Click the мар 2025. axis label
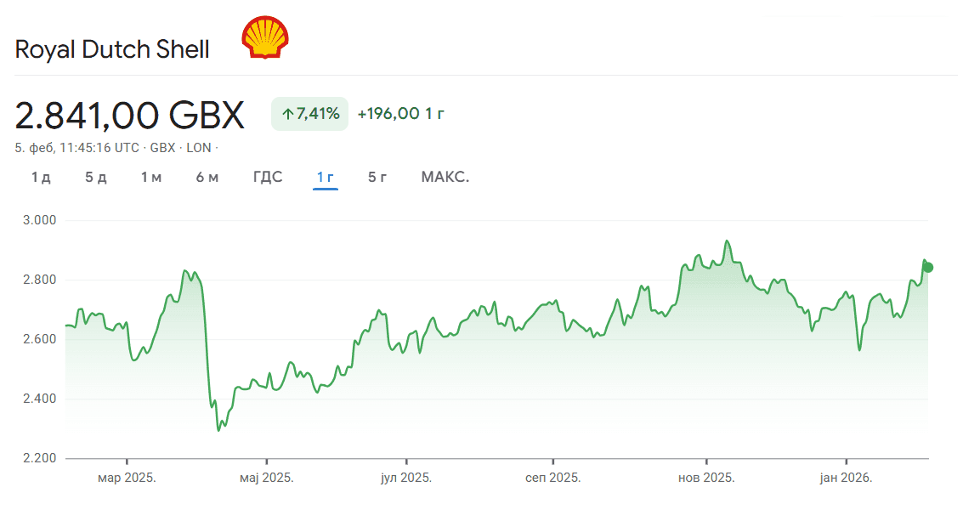 (127, 478)
